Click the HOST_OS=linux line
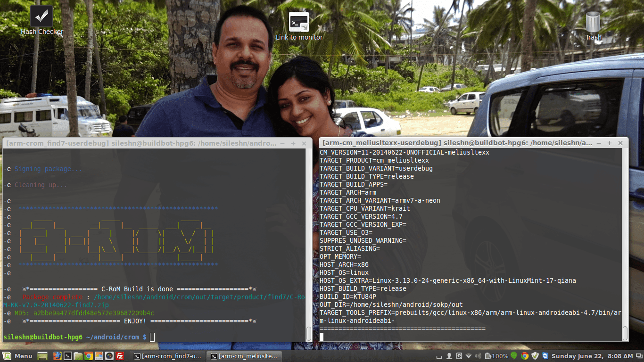This screenshot has height=362, width=644. coord(344,272)
